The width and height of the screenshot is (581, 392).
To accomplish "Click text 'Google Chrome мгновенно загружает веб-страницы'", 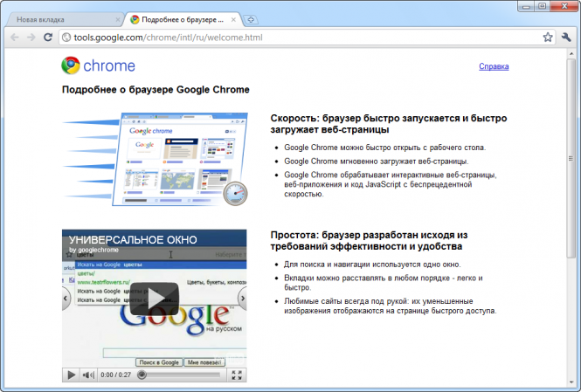I will pos(376,162).
